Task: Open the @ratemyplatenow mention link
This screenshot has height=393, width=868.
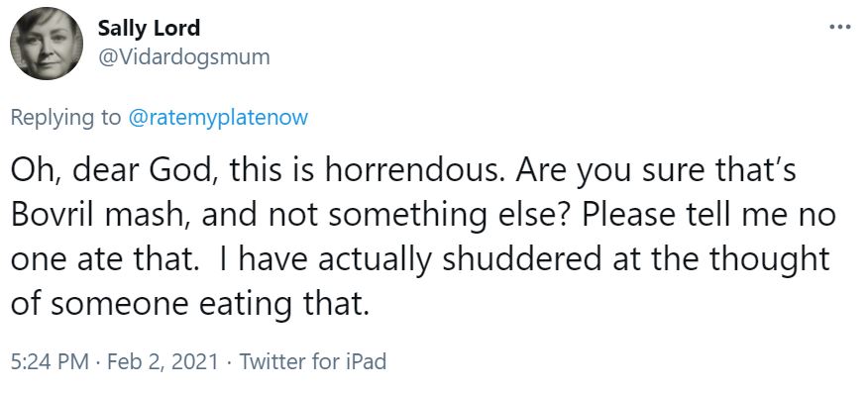Action: pyautogui.click(x=218, y=118)
